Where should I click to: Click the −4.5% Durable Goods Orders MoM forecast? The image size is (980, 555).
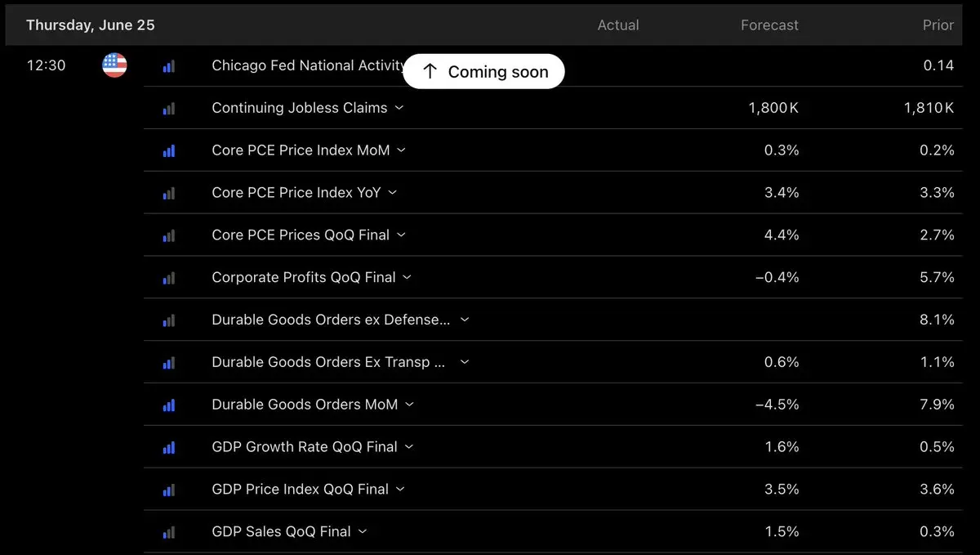tap(777, 404)
